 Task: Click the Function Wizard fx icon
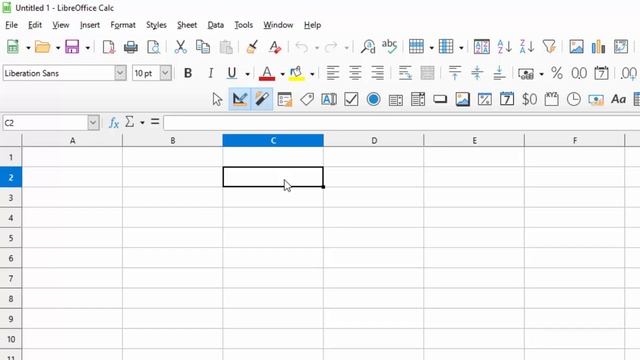[114, 122]
